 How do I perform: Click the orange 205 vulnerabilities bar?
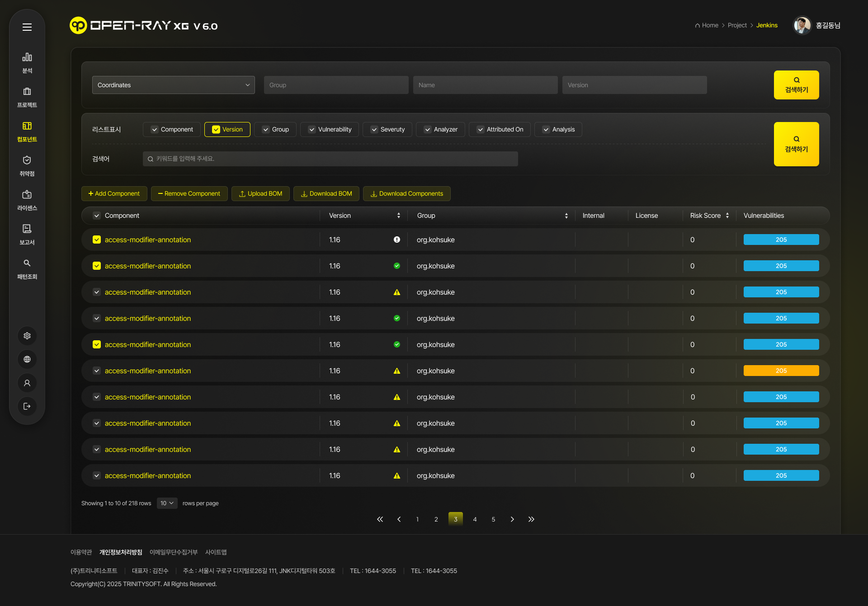[x=781, y=371]
